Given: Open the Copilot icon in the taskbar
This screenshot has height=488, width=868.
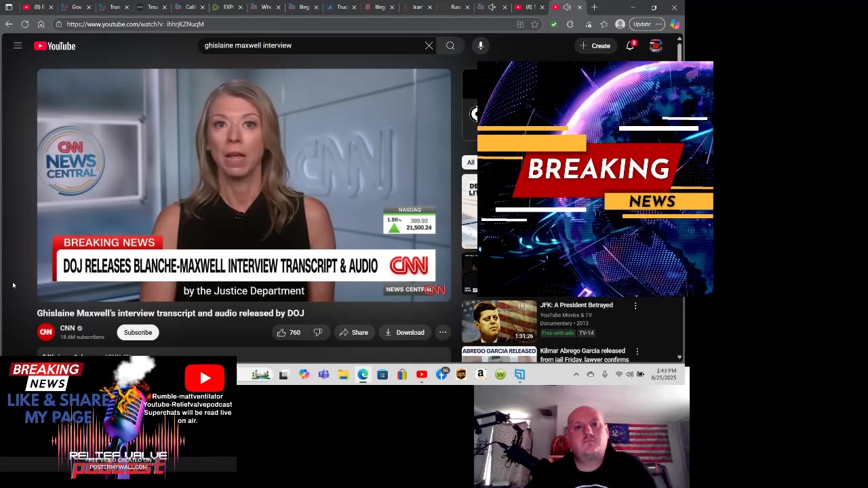Looking at the screenshot, I should click(304, 375).
